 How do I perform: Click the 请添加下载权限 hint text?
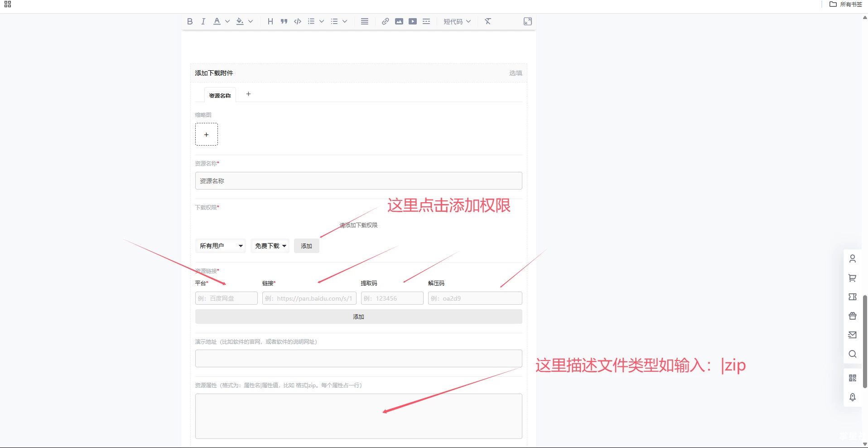coord(358,225)
